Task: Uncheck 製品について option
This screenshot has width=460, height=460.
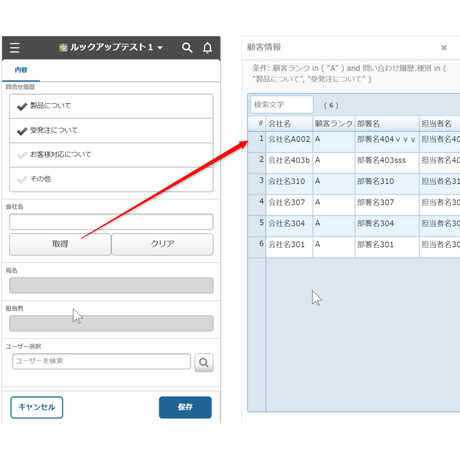Action: pos(111,106)
